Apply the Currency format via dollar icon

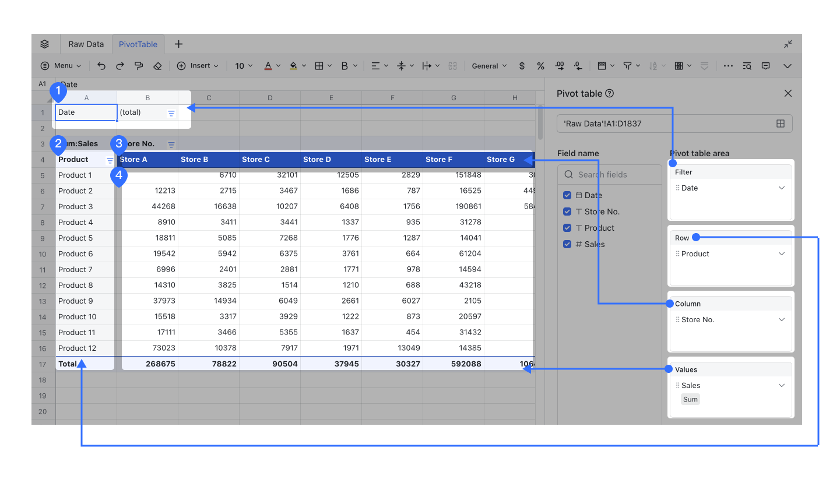point(521,66)
